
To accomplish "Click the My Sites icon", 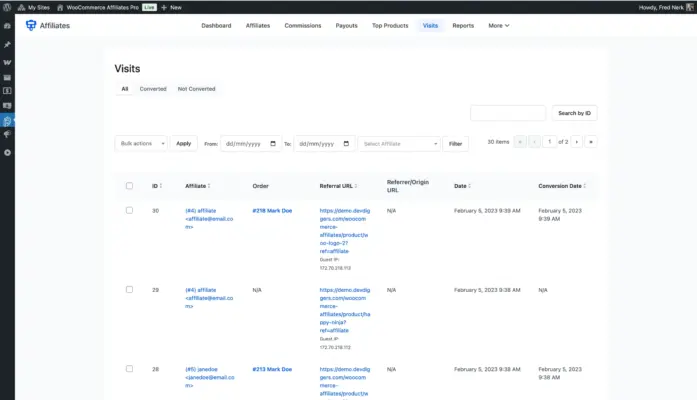I will click(x=21, y=8).
